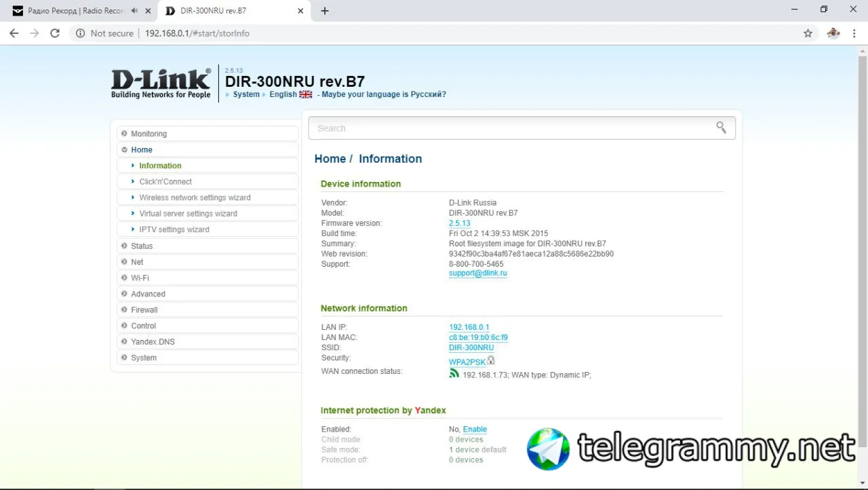Close the DIR-300NRU rev.B7 browser tab
Screen dimensions: 868x490
[300, 11]
